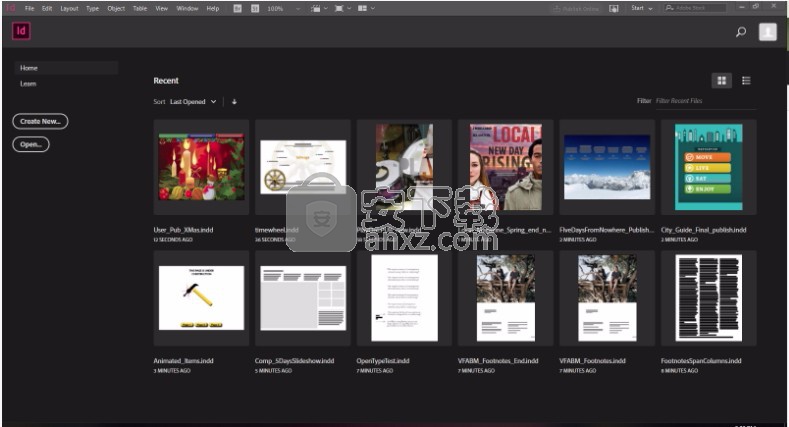Image resolution: width=789 pixels, height=427 pixels.
Task: Switch to grid thumbnail view
Action: tap(722, 80)
